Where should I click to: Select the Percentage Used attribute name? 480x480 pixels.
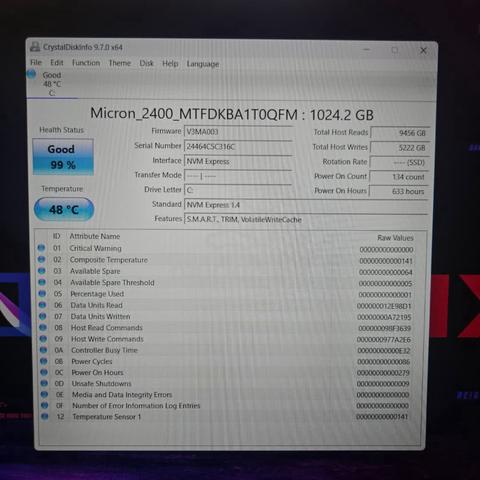point(97,294)
